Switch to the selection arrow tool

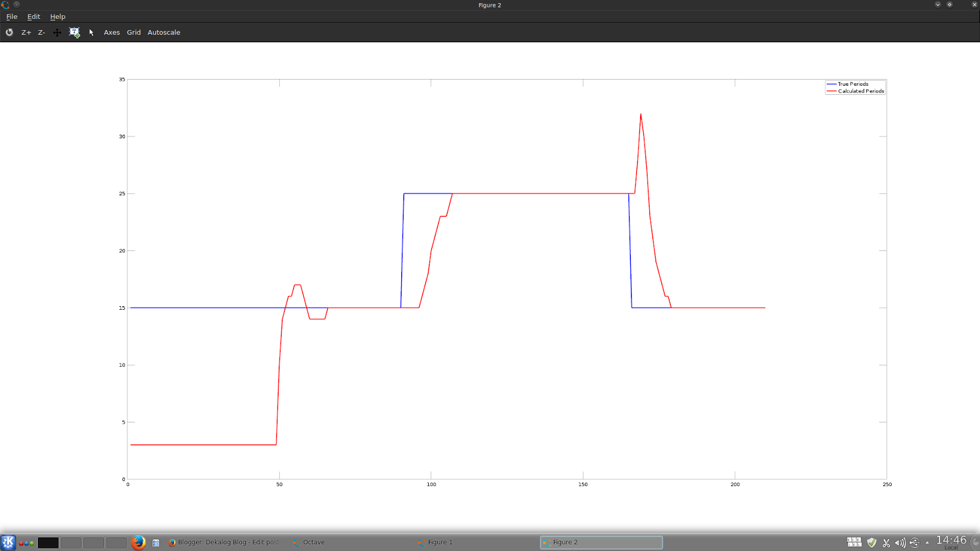point(91,32)
